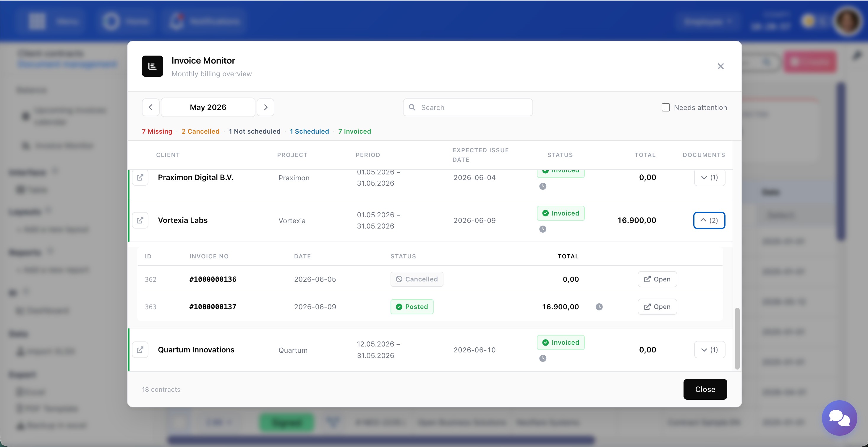The height and width of the screenshot is (447, 868).
Task: Click the Posted status badge
Action: [x=412, y=307]
